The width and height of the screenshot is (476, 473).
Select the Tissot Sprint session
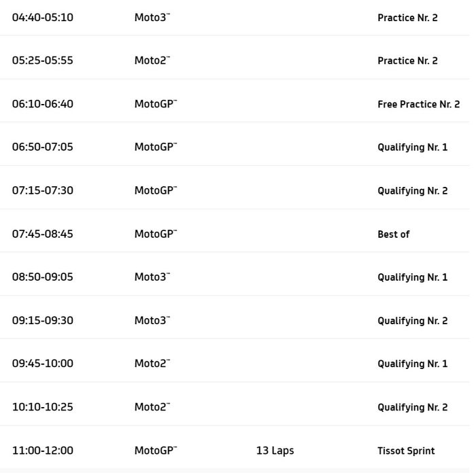pyautogui.click(x=406, y=451)
